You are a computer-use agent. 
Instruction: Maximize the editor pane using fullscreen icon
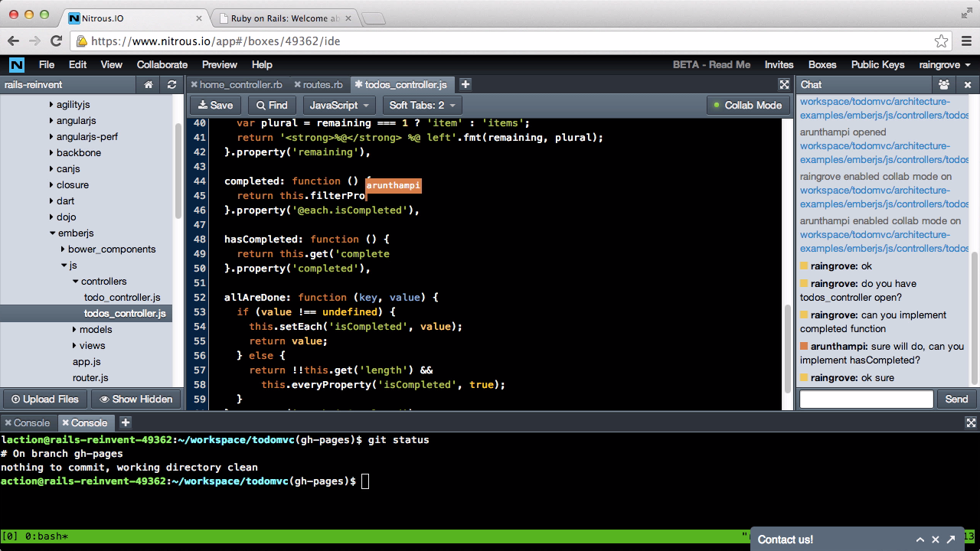tap(784, 85)
